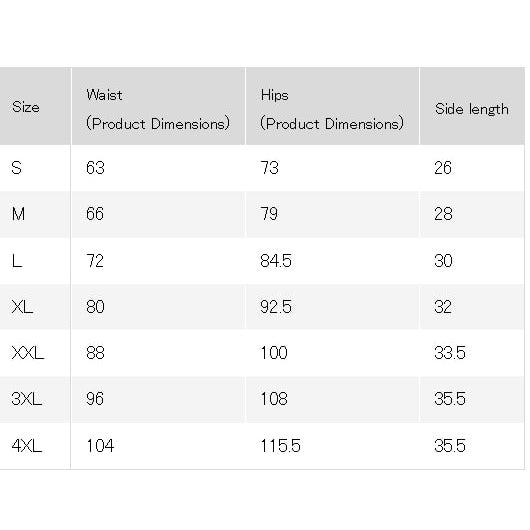The image size is (530, 530).
Task: Click the Side length column header
Action: [x=472, y=109]
